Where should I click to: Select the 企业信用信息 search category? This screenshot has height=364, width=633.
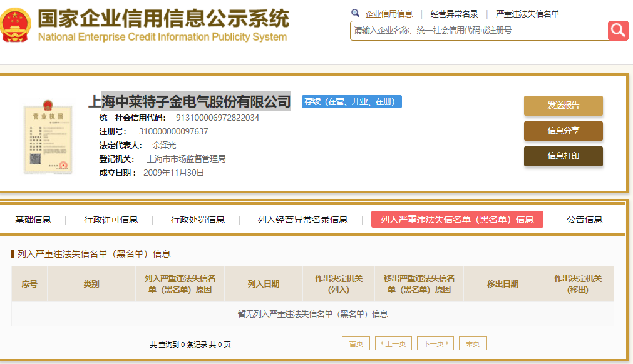[389, 14]
